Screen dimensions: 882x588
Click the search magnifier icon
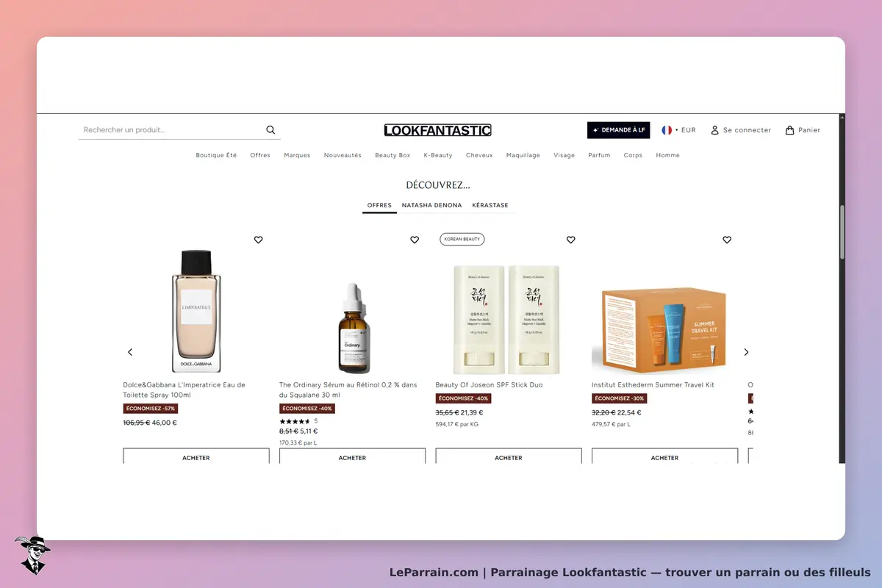[x=270, y=130]
